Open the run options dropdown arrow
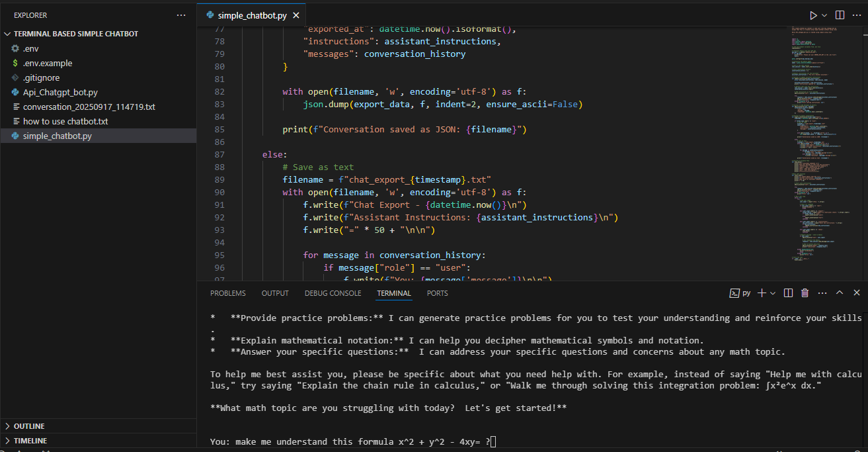Viewport: 868px width, 452px height. click(824, 15)
